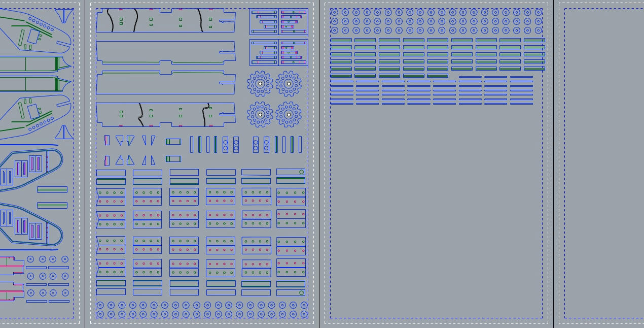Viewport: 644px width, 328px height.
Task: Select the lower plain rectangle containing a green circle
Action: pos(291,293)
